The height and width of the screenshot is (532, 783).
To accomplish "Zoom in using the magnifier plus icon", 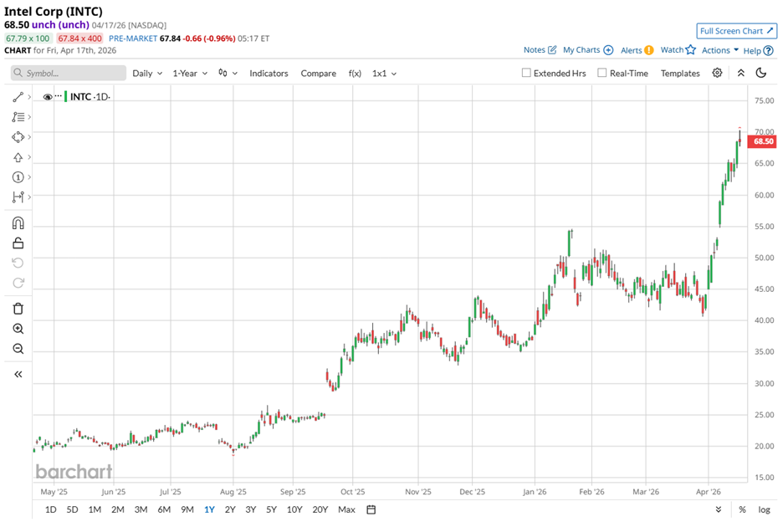I will [18, 329].
